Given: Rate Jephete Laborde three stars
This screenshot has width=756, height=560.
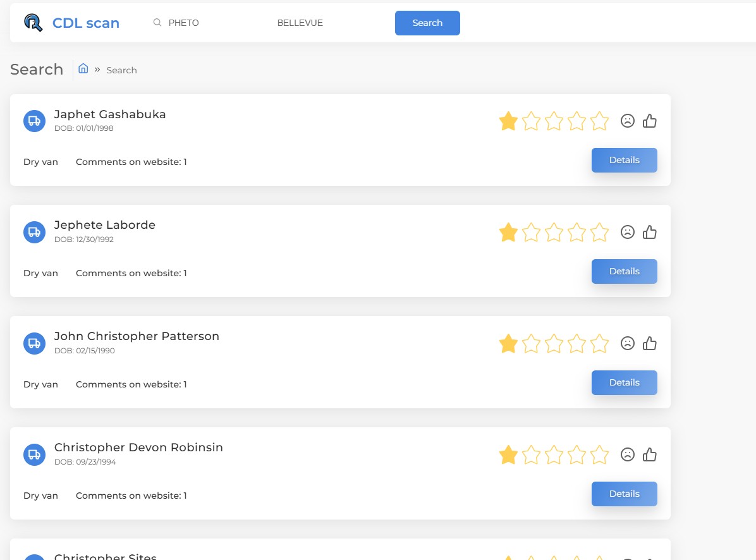Looking at the screenshot, I should [x=554, y=233].
